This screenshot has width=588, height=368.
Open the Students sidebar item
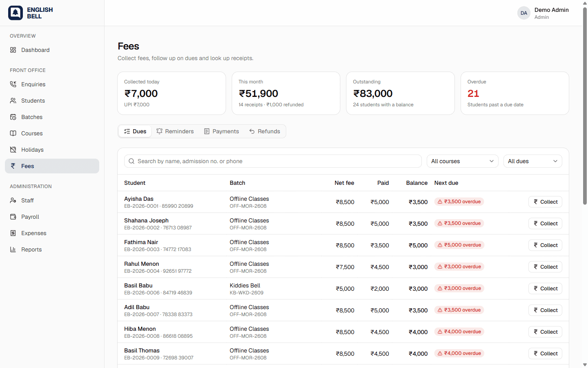tap(52, 101)
